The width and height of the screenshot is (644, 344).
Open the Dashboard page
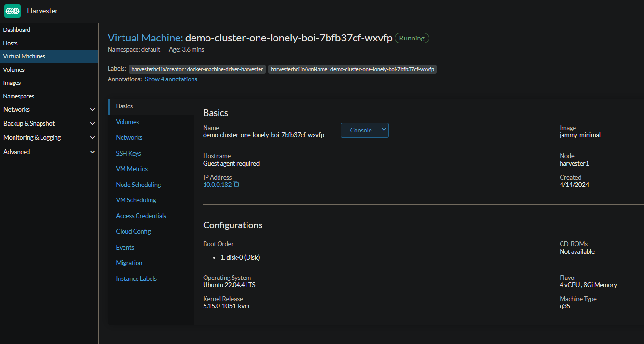tap(17, 30)
